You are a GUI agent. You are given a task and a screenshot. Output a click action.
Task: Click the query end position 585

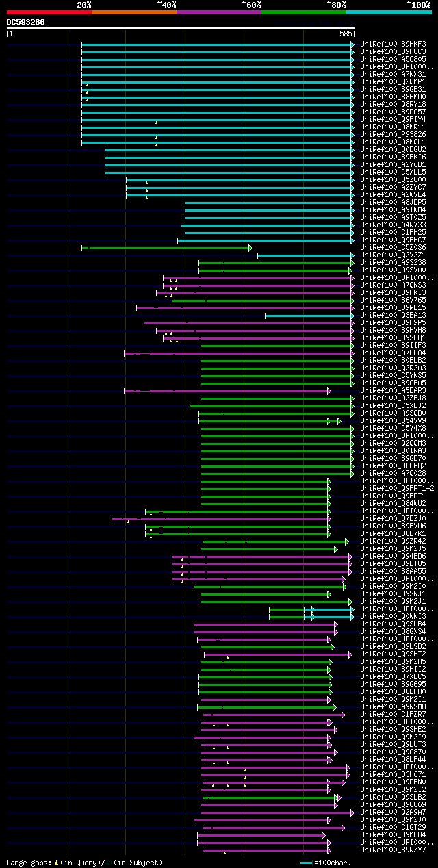pyautogui.click(x=346, y=34)
